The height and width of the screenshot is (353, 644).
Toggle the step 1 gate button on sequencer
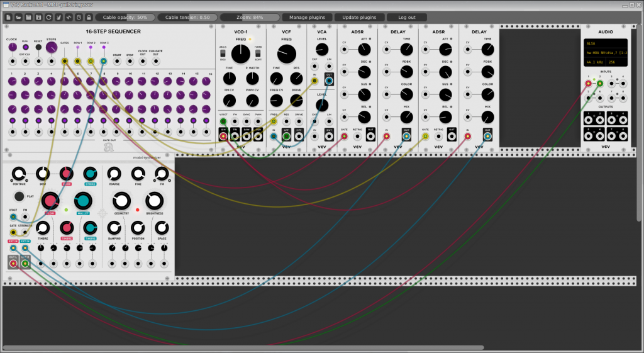click(x=13, y=121)
